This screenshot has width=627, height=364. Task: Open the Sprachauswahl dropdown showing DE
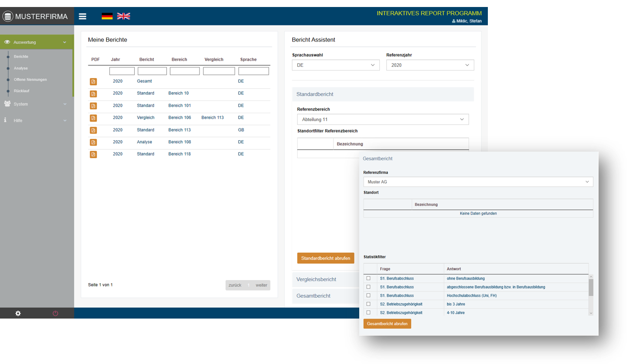point(336,65)
